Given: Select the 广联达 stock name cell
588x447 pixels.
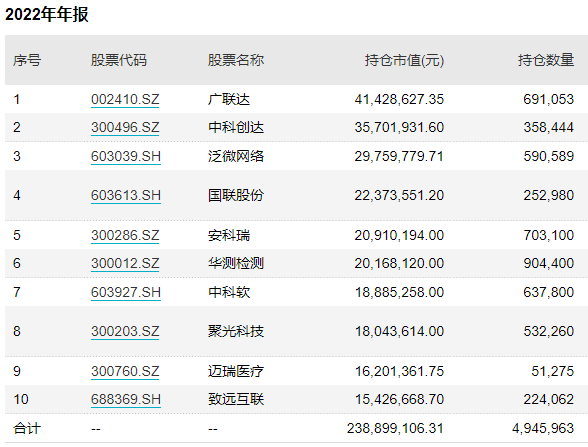Looking at the screenshot, I should coord(229,99).
